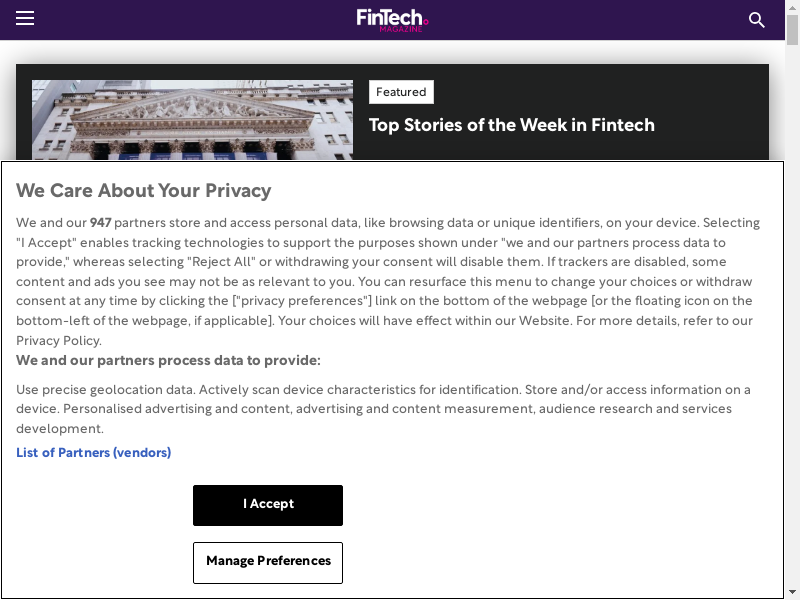Screen dimensions: 800x600
Task: Open the search magnifier icon
Action: 757,20
